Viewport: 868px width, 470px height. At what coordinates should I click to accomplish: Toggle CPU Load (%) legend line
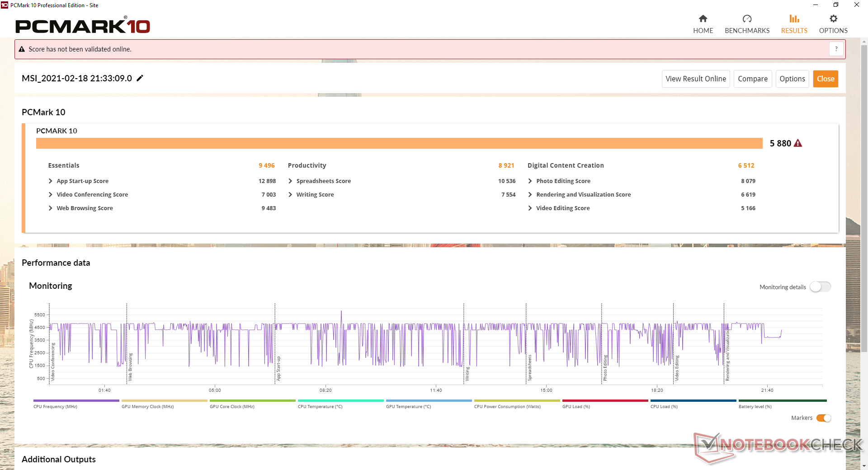pyautogui.click(x=693, y=400)
